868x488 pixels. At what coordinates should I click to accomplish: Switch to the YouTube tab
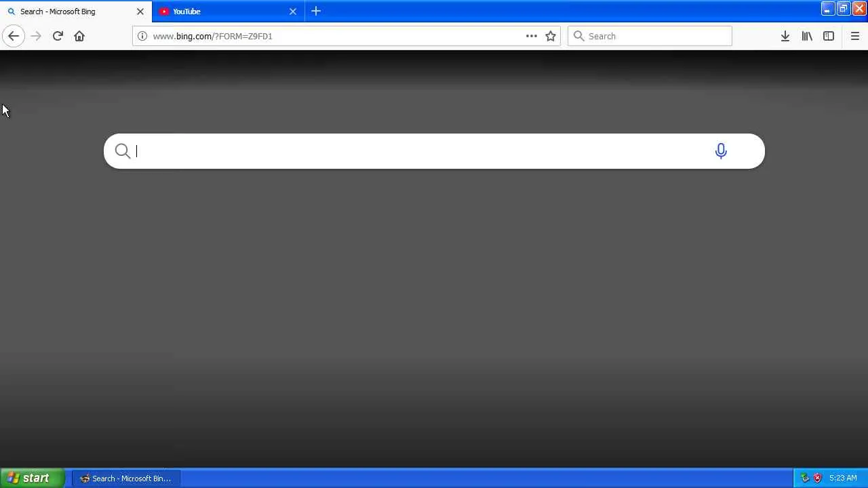pos(229,12)
